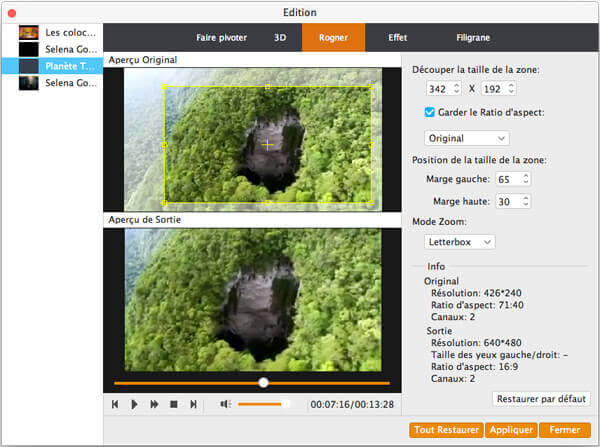Open the Letterbox zoom mode dropdown
This screenshot has height=447, width=600.
pyautogui.click(x=459, y=242)
